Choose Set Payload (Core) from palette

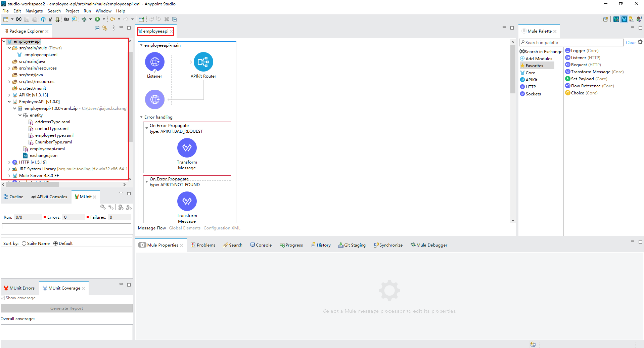(x=586, y=79)
